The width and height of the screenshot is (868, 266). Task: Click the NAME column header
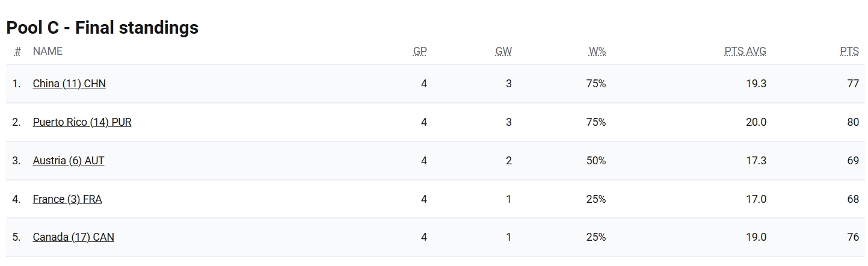tap(48, 52)
